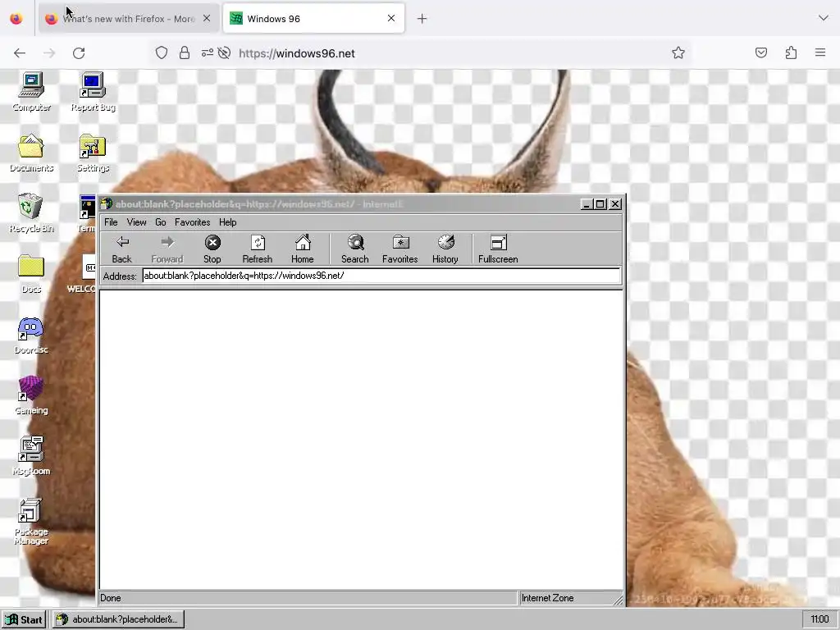Screen dimensions: 840x630
Task: Open the Firefox application menu
Action: tap(820, 52)
